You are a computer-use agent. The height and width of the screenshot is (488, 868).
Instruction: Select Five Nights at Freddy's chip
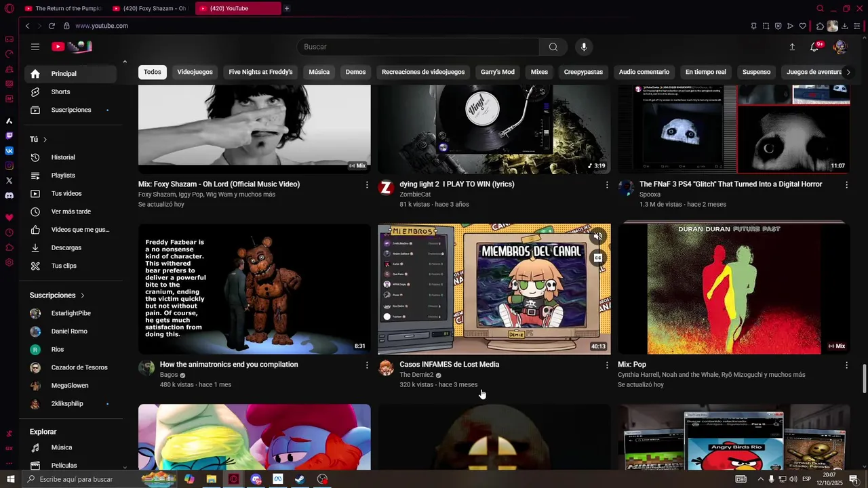[x=260, y=72]
